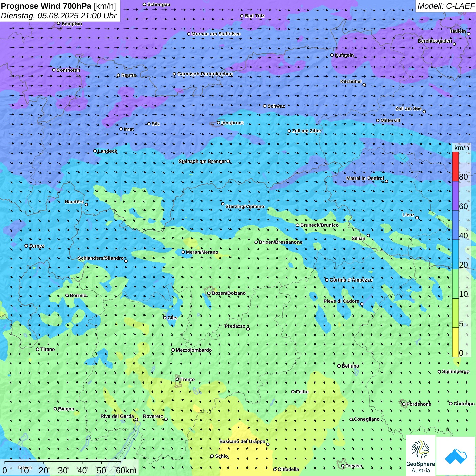The width and height of the screenshot is (476, 476).
Task: Select the Bassano del Grappa label
Action: [x=242, y=441]
